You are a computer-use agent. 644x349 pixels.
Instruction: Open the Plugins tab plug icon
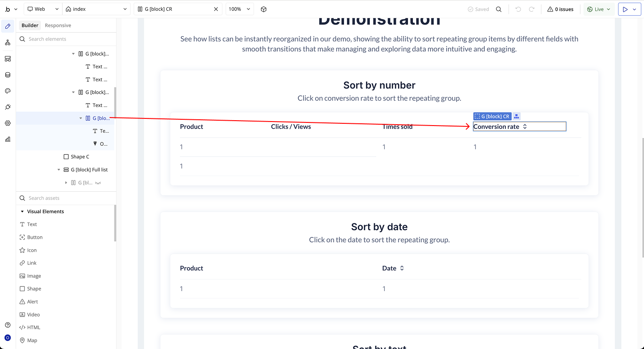pos(8,107)
